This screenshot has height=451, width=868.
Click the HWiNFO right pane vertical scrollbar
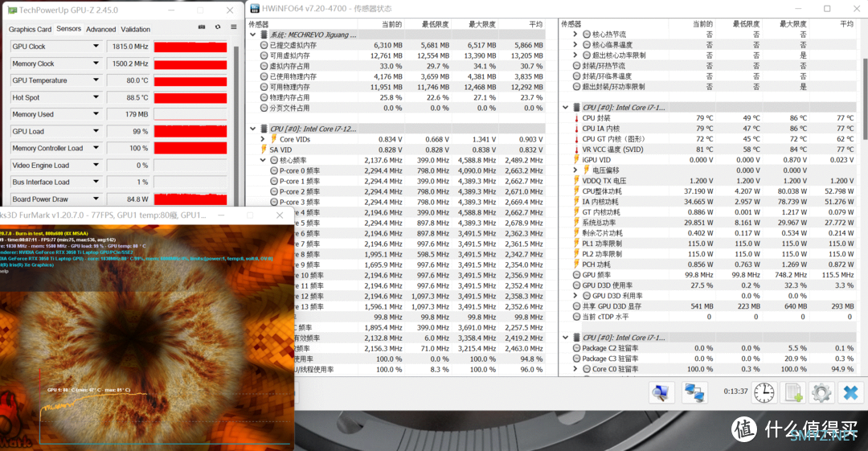click(x=864, y=100)
